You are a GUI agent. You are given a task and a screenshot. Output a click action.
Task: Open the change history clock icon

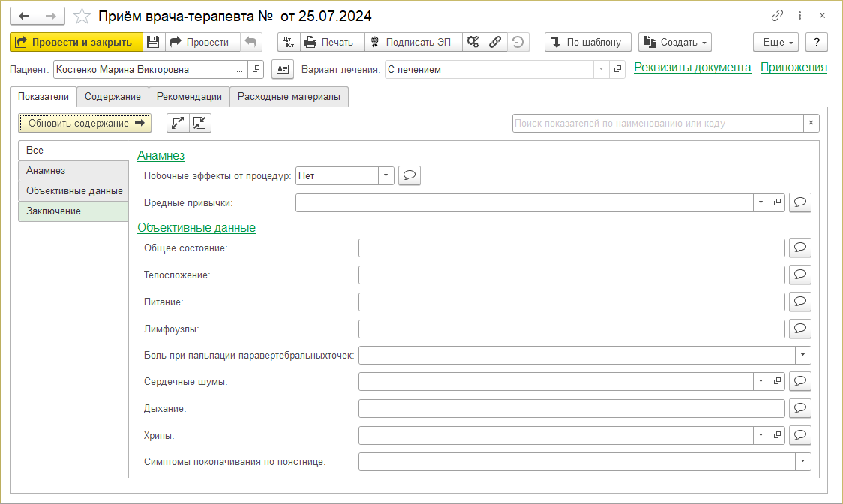click(x=517, y=42)
